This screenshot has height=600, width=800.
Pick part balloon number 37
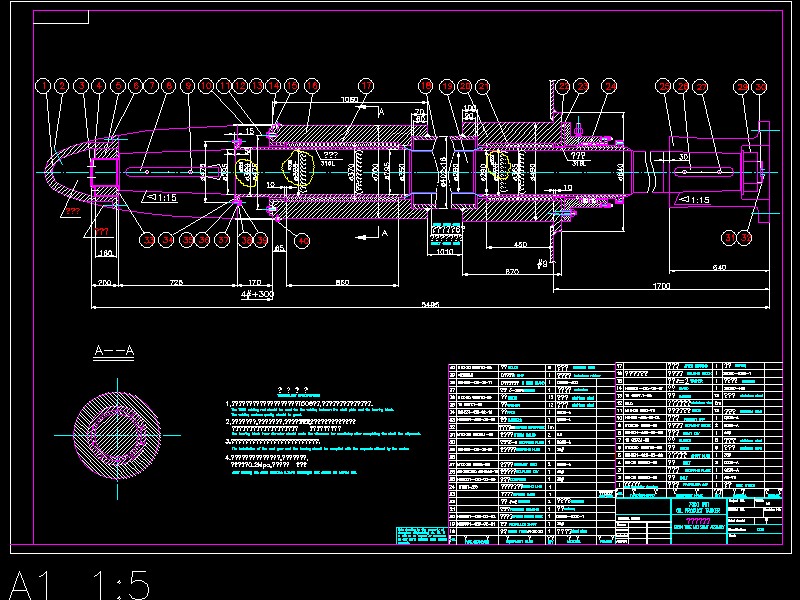click(x=222, y=240)
